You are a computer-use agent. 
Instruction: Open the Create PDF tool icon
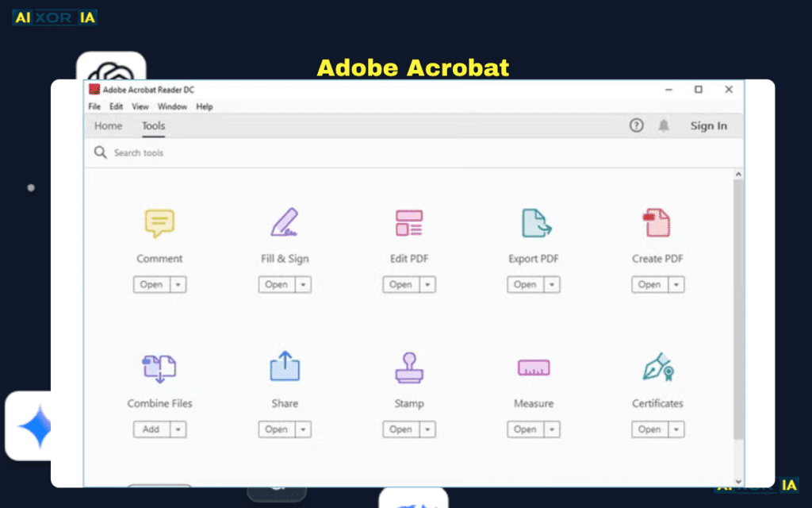(x=657, y=222)
